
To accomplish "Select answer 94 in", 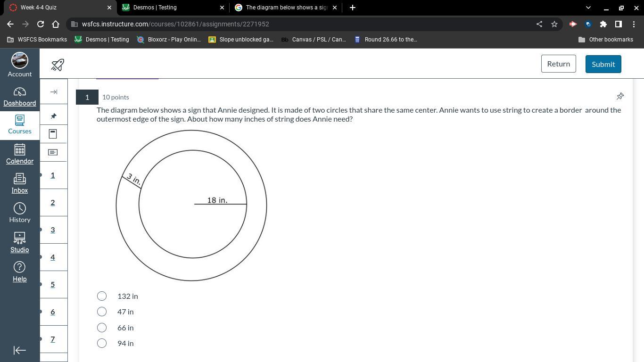I will pyautogui.click(x=102, y=343).
